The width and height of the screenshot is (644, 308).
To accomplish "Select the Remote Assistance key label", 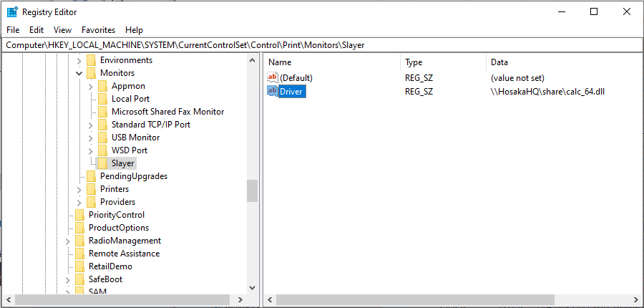I will click(x=124, y=254).
